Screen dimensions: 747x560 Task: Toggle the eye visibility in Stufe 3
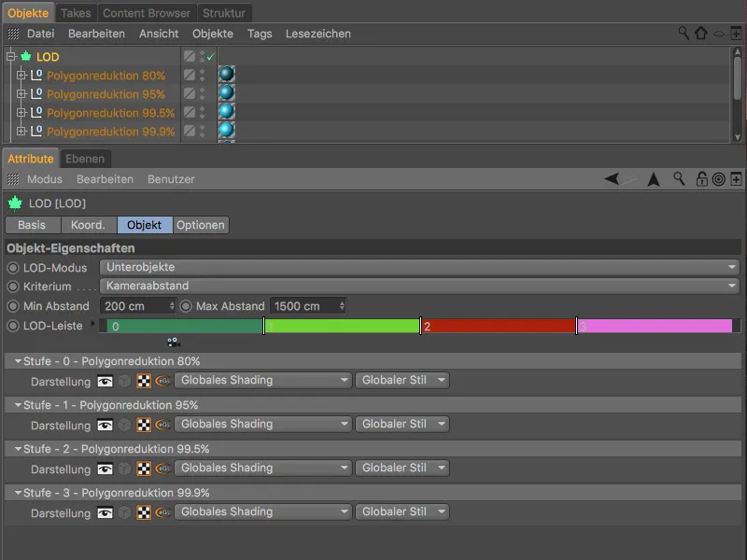point(105,512)
